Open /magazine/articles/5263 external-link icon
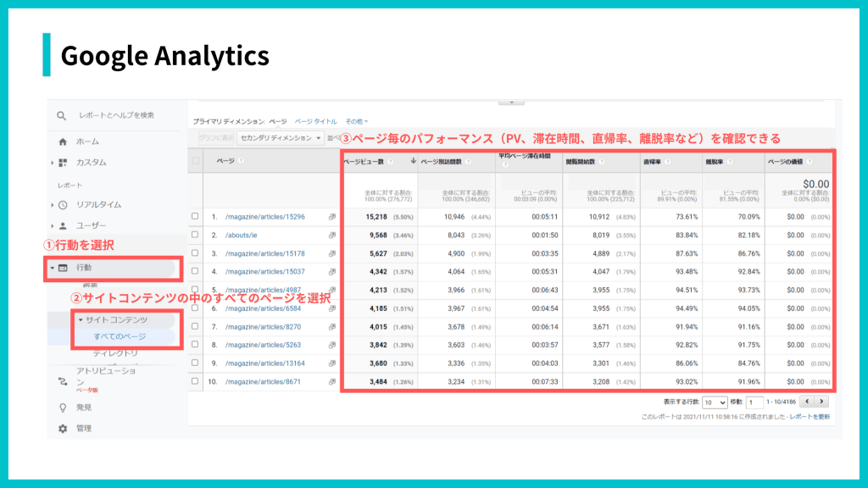The width and height of the screenshot is (868, 488). pyautogui.click(x=332, y=346)
